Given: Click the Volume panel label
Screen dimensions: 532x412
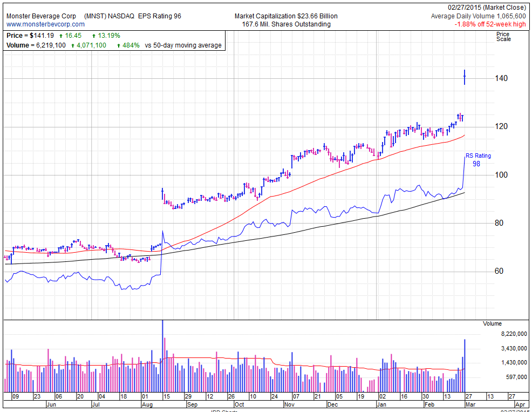Looking at the screenshot, I should 492,323.
